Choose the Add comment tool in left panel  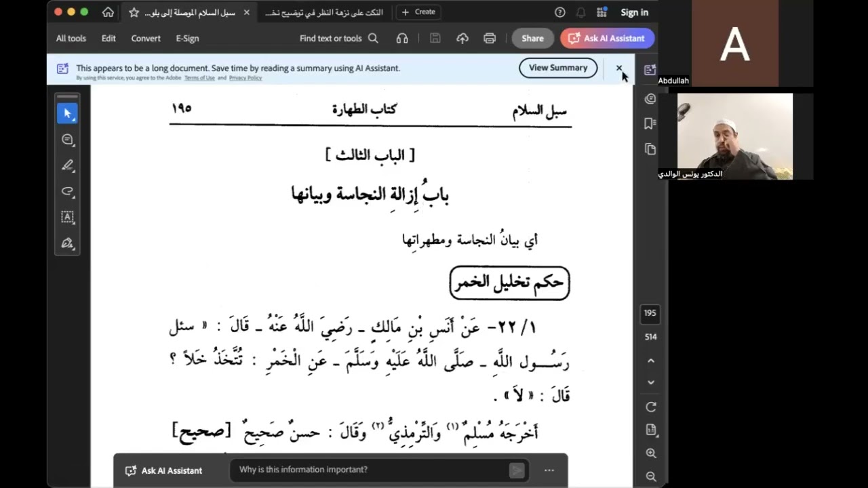coord(67,140)
